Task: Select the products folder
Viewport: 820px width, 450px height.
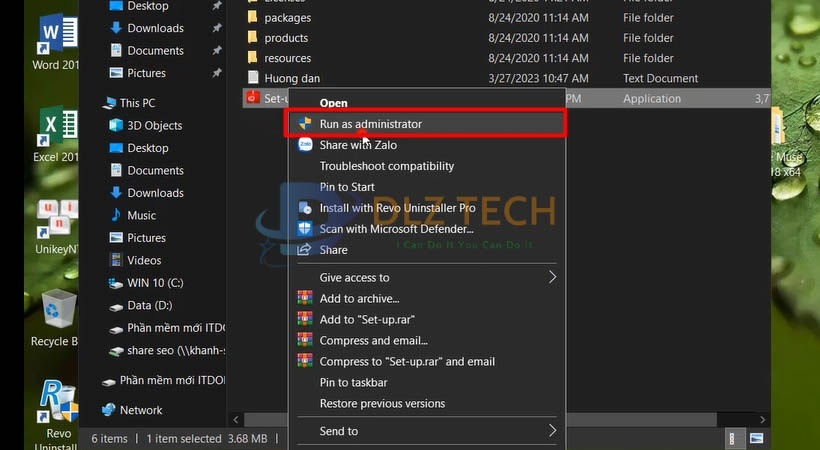Action: 286,38
